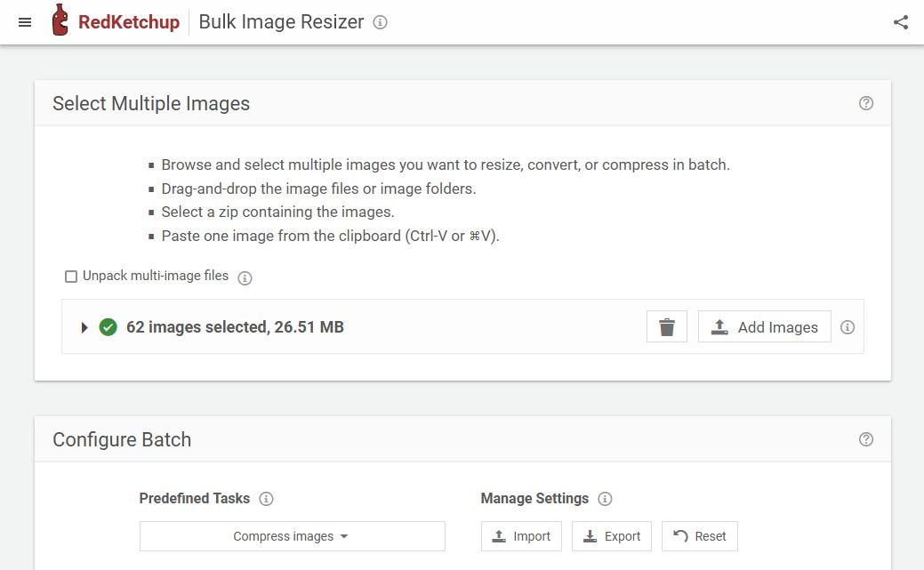Screen dimensions: 924x570
Task: Click the green checkmark on the selection row
Action: coord(108,327)
